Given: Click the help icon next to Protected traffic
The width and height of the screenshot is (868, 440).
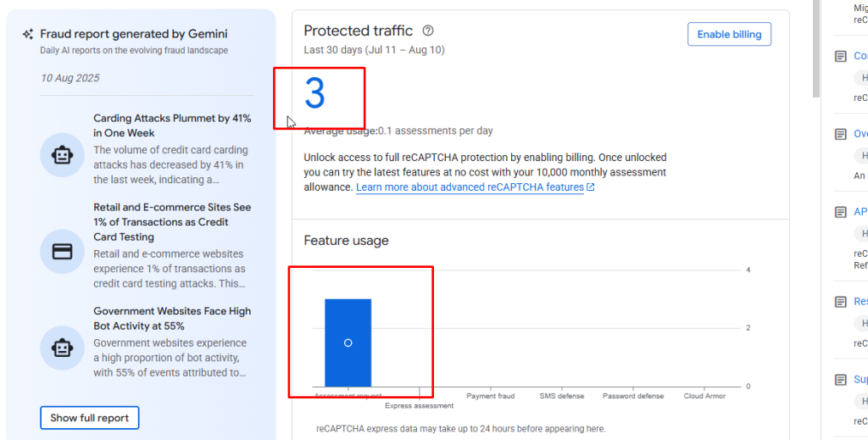Looking at the screenshot, I should [428, 31].
